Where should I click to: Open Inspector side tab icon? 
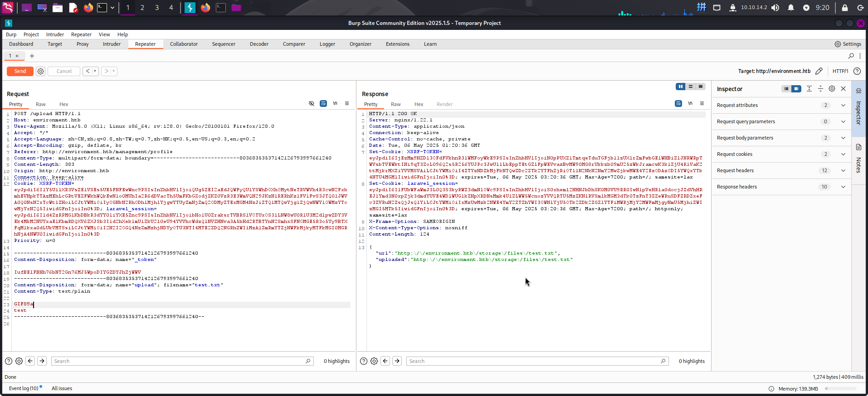click(858, 91)
